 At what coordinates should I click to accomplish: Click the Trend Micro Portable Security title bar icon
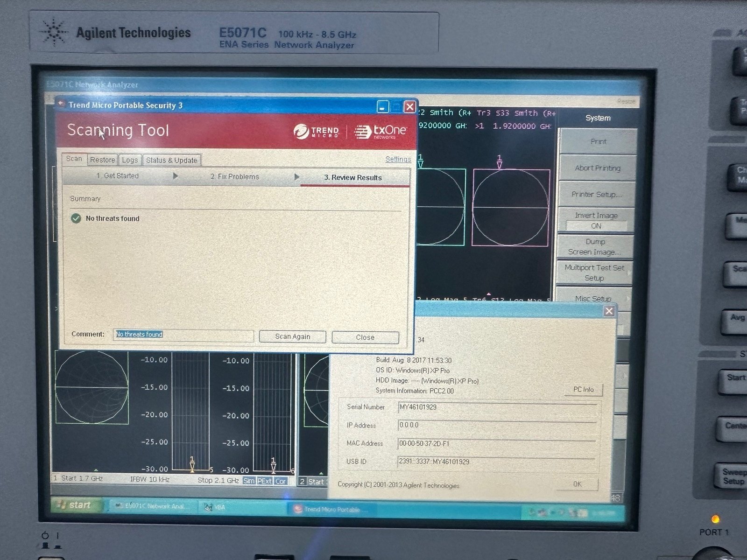[x=61, y=104]
